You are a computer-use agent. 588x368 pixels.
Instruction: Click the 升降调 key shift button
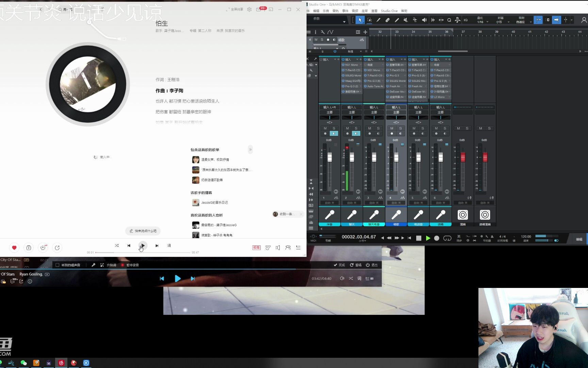[108, 265]
